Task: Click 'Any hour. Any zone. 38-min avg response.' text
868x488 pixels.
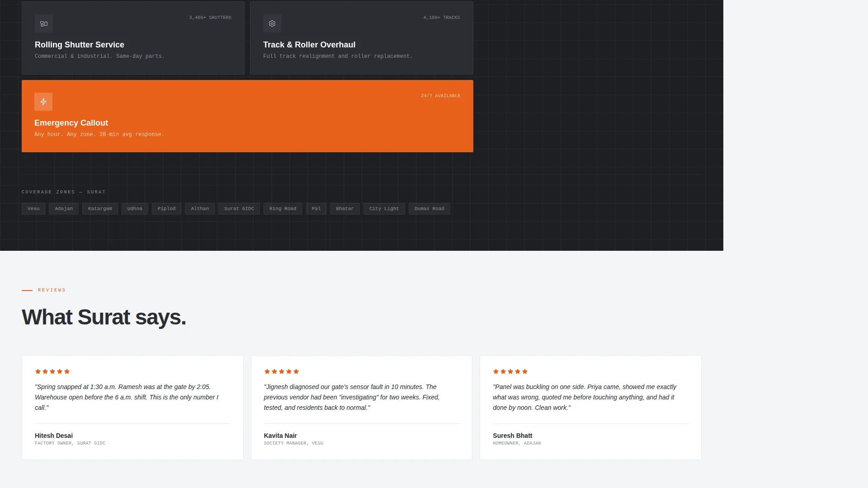Action: click(99, 135)
